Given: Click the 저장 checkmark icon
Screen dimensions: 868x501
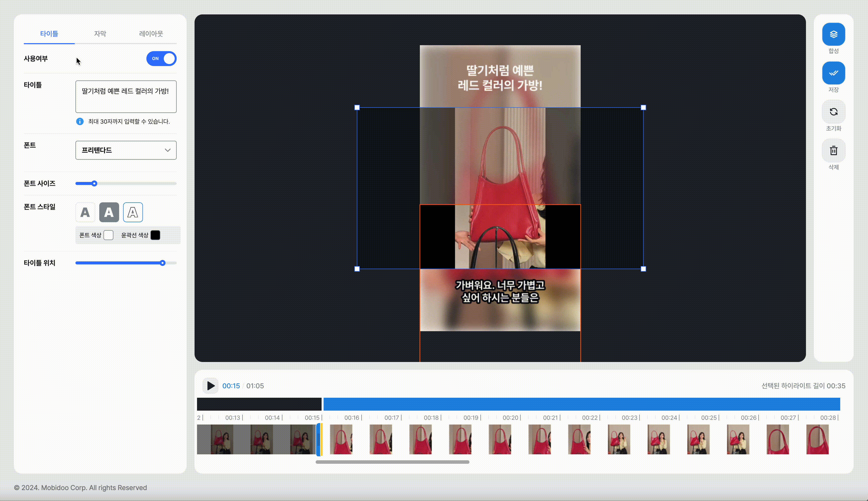Looking at the screenshot, I should [833, 73].
